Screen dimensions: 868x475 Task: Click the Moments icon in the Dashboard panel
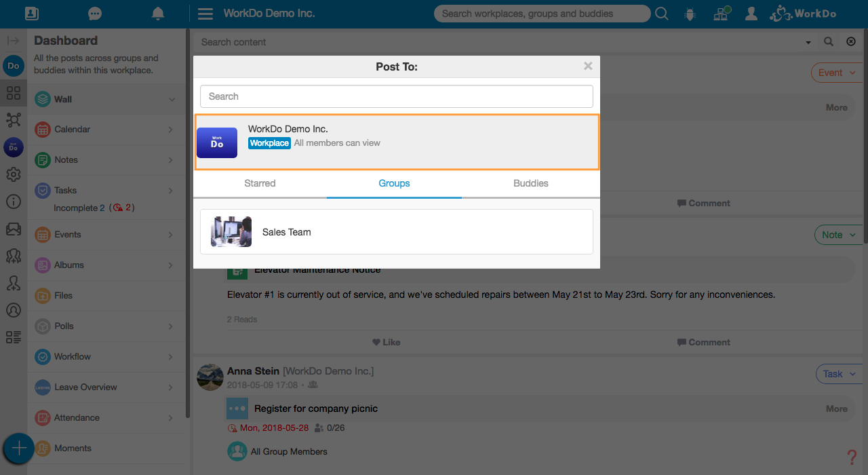point(43,449)
